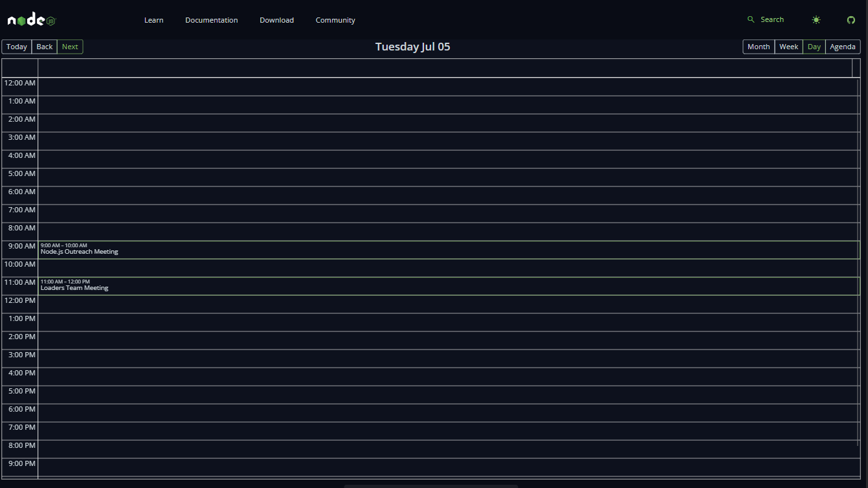Switch to Month view
Viewport: 868px width, 488px height.
[x=759, y=47]
